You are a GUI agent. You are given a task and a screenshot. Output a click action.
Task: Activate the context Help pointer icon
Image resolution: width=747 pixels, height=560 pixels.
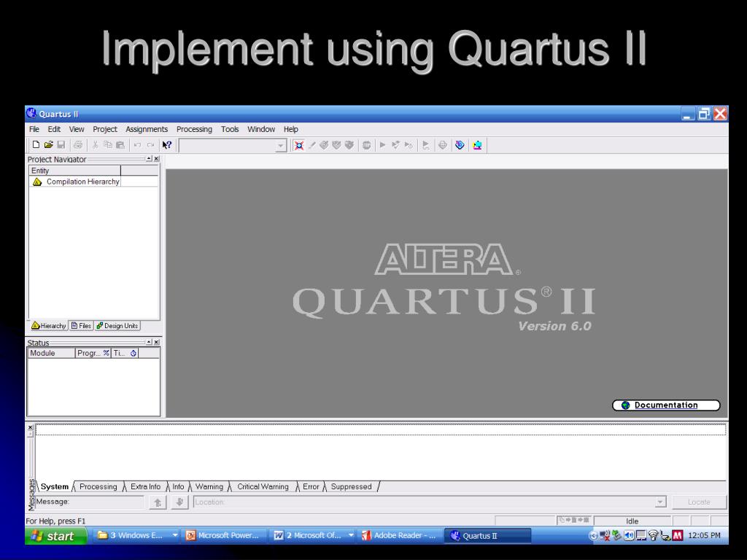click(x=167, y=145)
